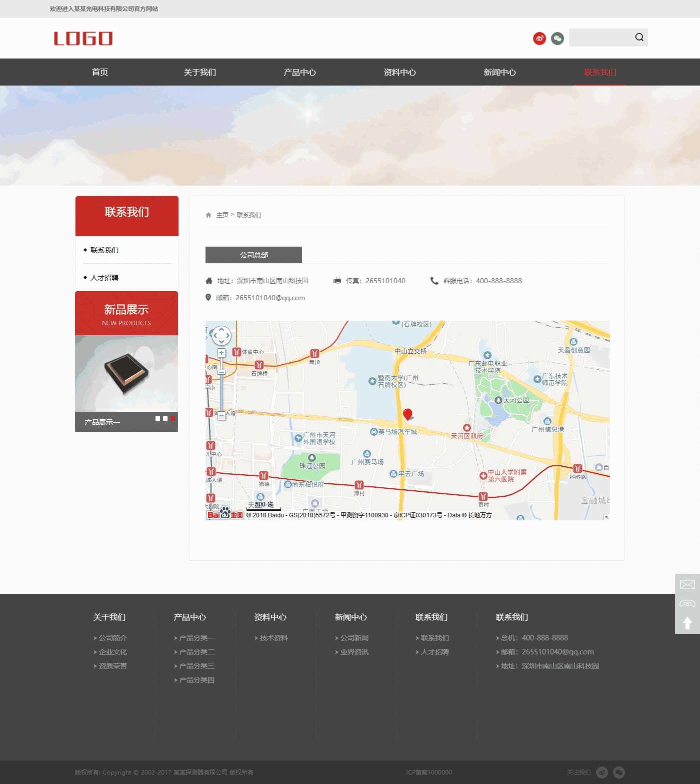The width and height of the screenshot is (700, 784).
Task: Click the header WeChat icon
Action: [x=557, y=39]
